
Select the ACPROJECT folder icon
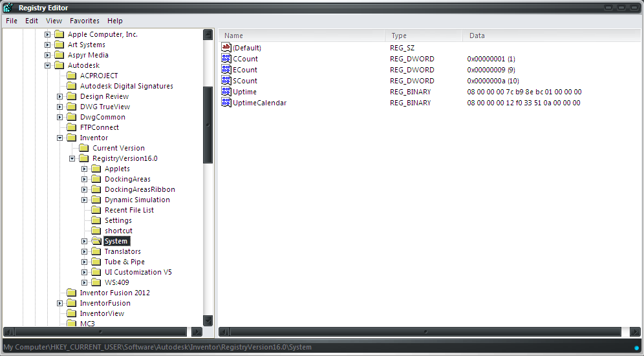72,76
